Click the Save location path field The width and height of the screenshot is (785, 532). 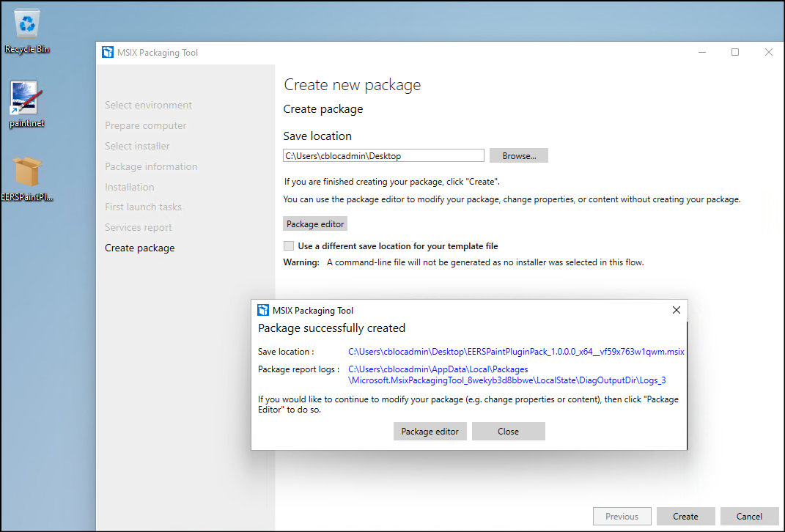pyautogui.click(x=383, y=155)
